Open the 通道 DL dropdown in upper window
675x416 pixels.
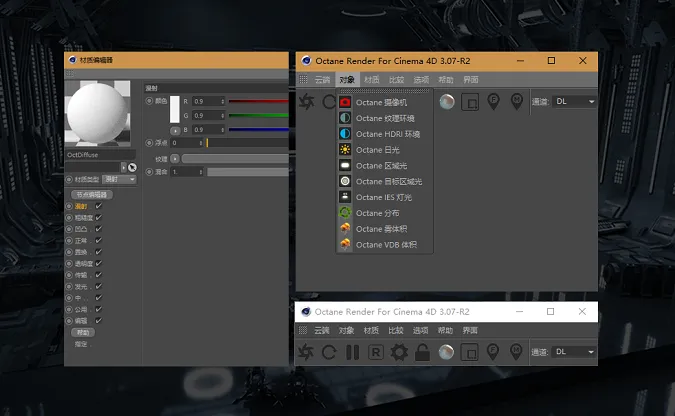coord(575,102)
